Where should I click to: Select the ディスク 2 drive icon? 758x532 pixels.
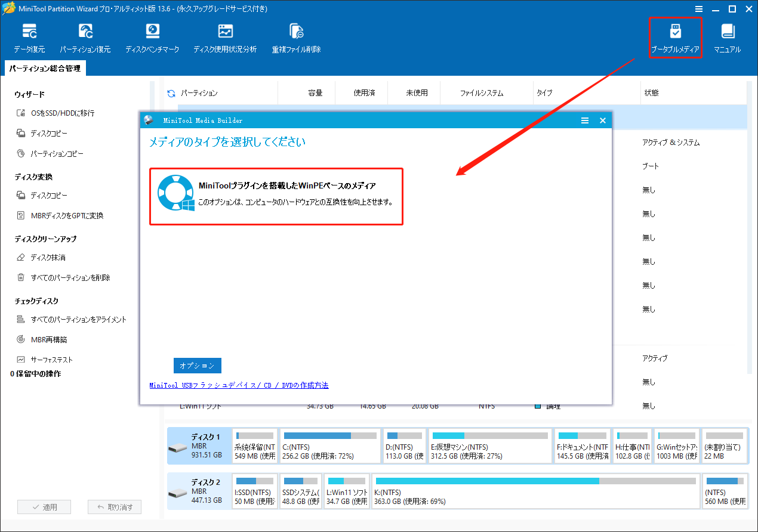[178, 493]
